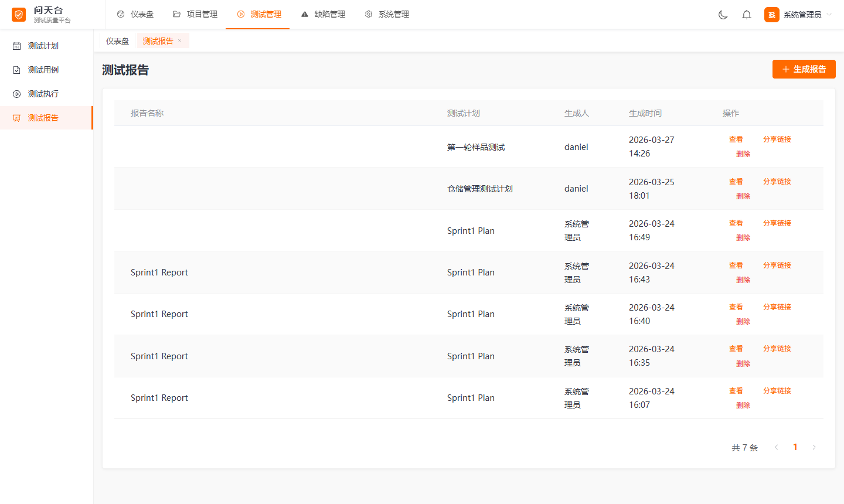This screenshot has width=844, height=504.
Task: Share link for Sprint1 Report 16:35
Action: point(777,349)
